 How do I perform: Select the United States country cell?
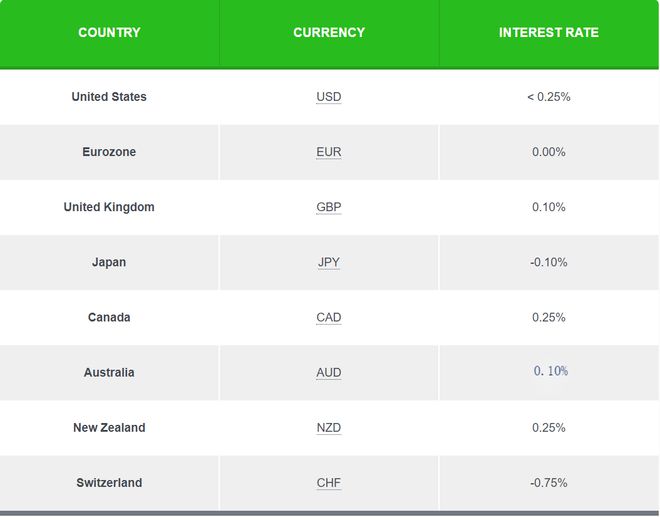point(109,97)
